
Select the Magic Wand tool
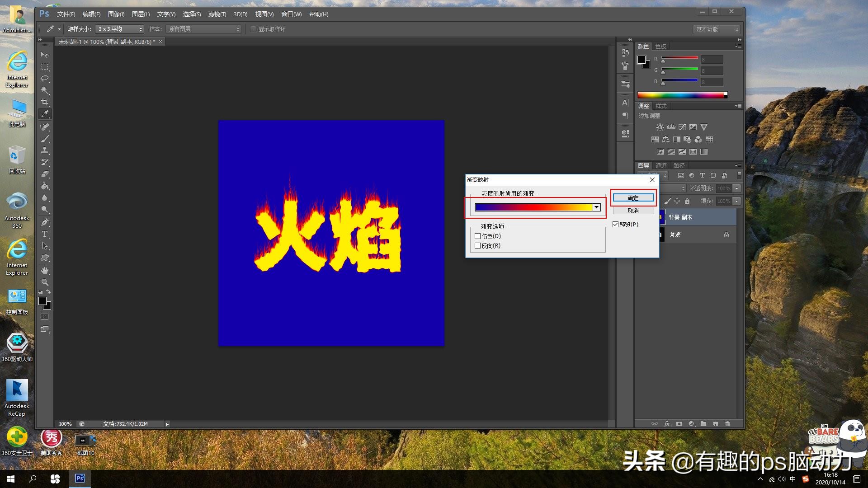45,90
